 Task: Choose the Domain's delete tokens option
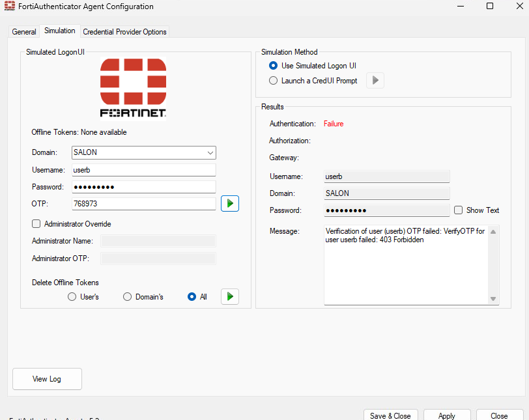pos(128,297)
